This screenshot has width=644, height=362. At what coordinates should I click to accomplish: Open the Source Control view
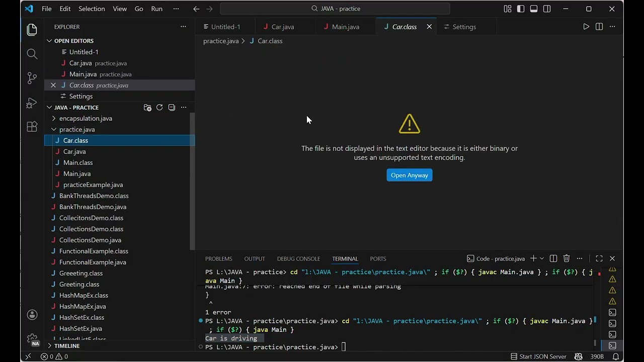point(32,78)
